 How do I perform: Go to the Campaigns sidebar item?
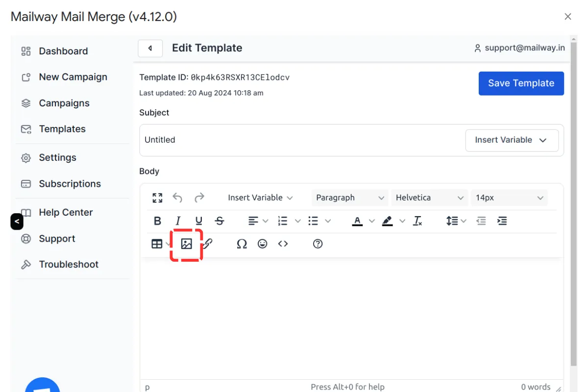click(x=64, y=103)
